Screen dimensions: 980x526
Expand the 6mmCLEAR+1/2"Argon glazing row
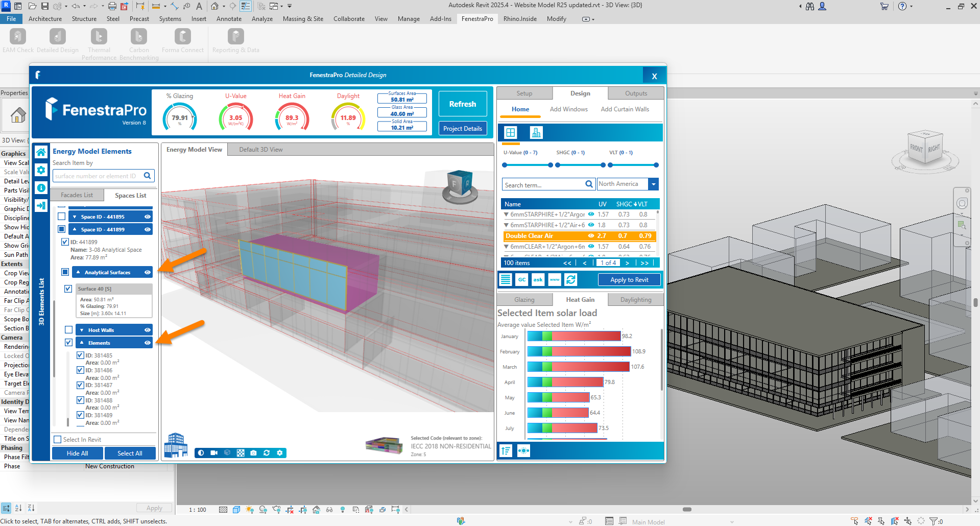point(506,246)
